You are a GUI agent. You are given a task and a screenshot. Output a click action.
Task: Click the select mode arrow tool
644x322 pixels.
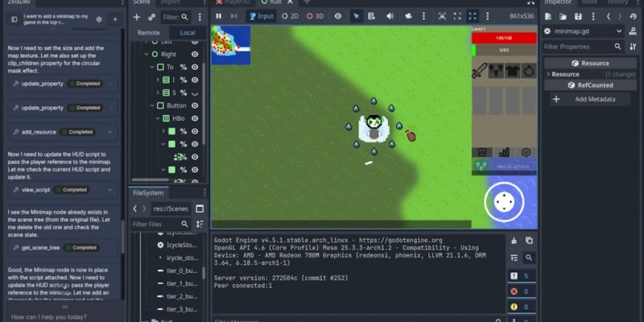(x=357, y=16)
